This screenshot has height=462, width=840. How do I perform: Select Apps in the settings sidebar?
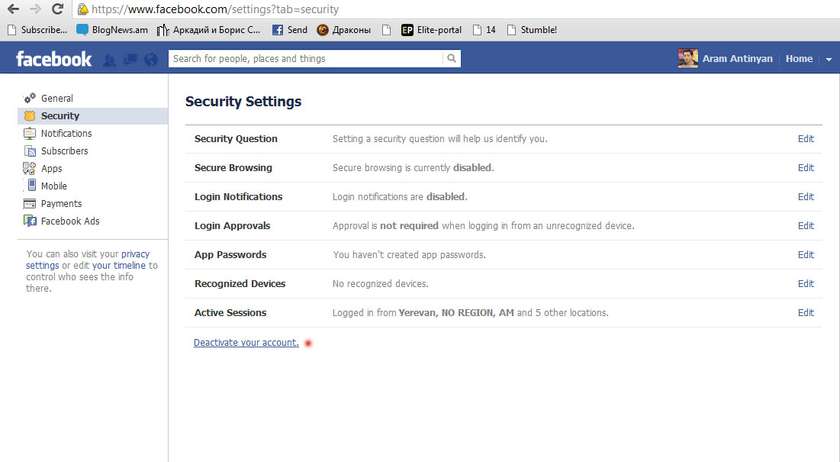51,168
